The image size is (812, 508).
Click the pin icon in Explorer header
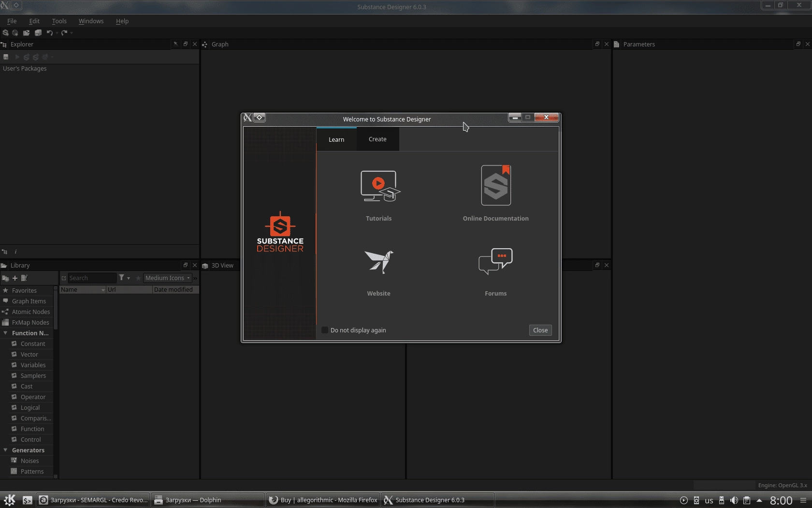tap(175, 44)
